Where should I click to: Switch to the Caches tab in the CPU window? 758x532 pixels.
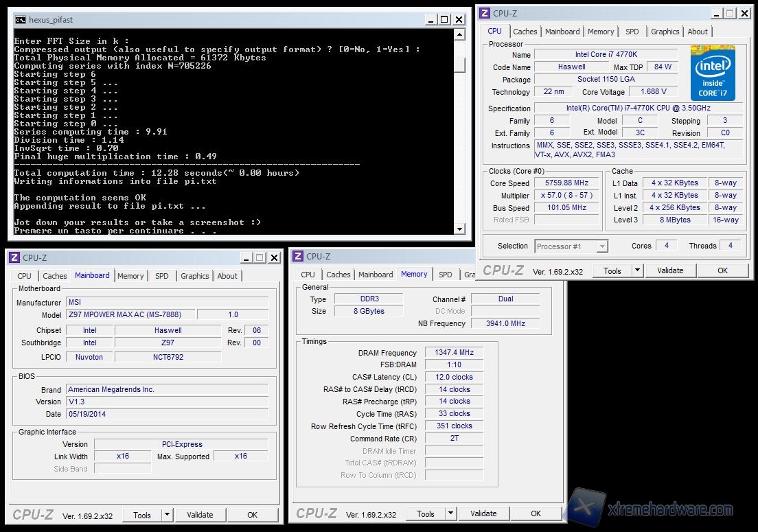coord(525,32)
